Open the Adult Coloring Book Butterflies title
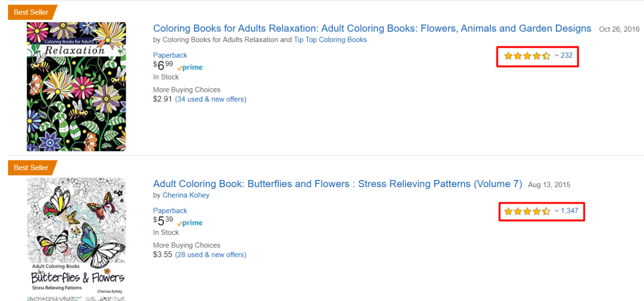This screenshot has height=301, width=644. coord(337,184)
